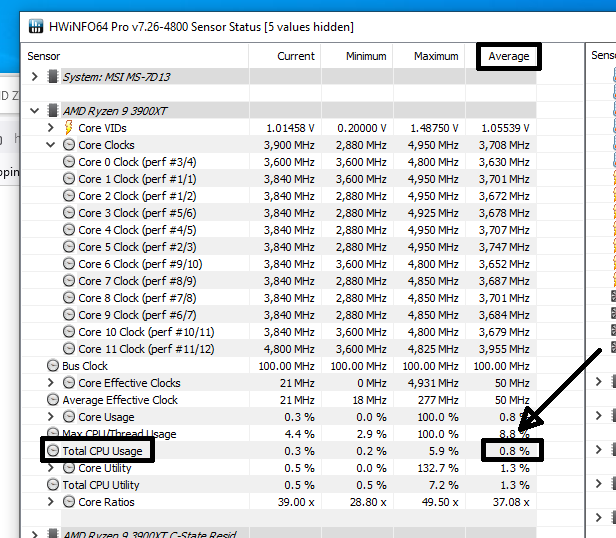Expand AMD Ryzen 9 3900XT C-State Resid group
Screen dimensions: 616x538
pyautogui.click(x=35, y=534)
